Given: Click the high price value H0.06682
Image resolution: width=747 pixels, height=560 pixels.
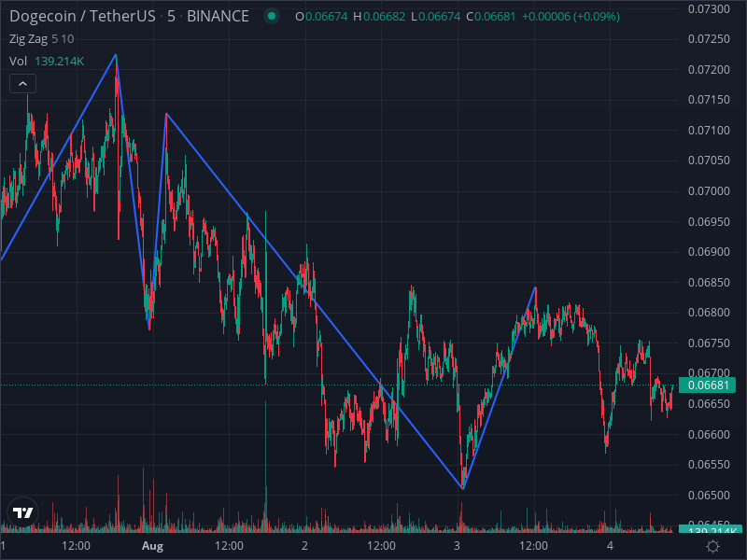Looking at the screenshot, I should pyautogui.click(x=379, y=17).
